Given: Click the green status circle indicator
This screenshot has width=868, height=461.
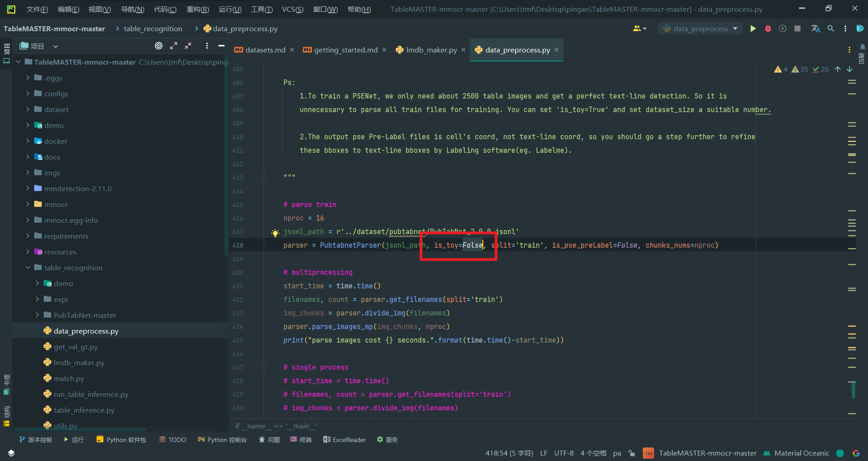Looking at the screenshot, I should tap(840, 453).
